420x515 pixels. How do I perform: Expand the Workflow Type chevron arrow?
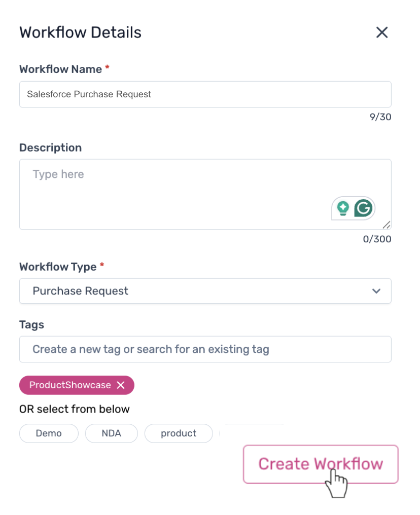[x=376, y=291]
